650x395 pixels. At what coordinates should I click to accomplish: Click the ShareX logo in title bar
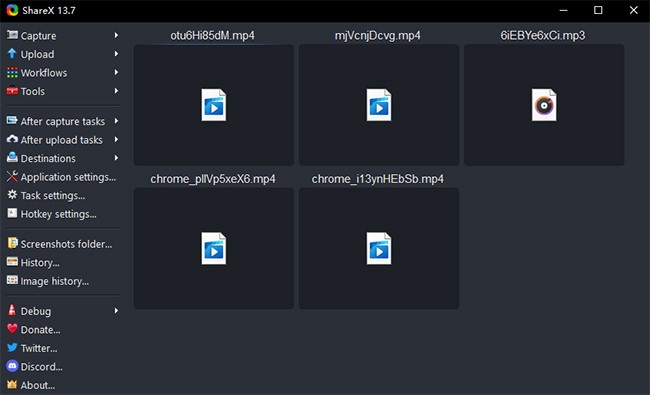coord(12,10)
